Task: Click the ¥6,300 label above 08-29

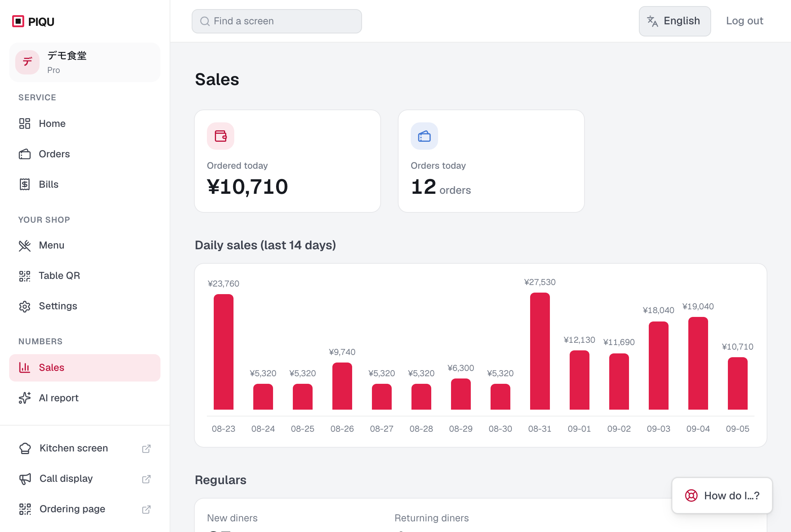Action: [x=461, y=368]
